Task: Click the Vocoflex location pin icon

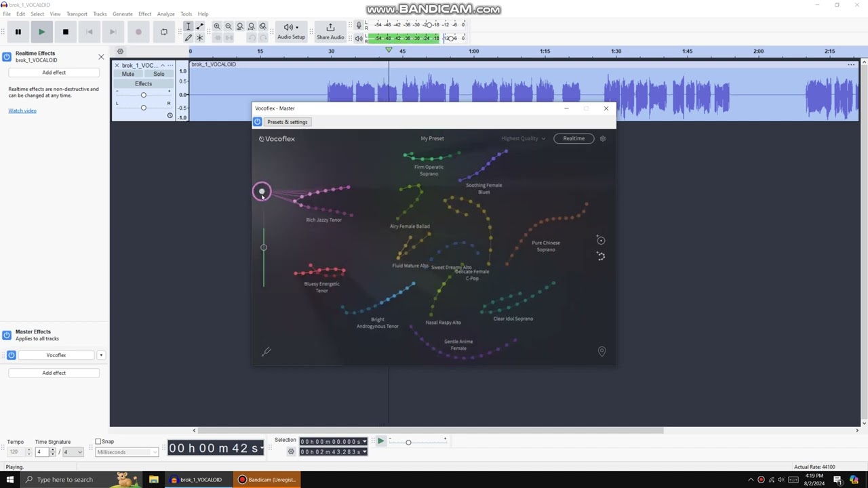Action: [601, 351]
